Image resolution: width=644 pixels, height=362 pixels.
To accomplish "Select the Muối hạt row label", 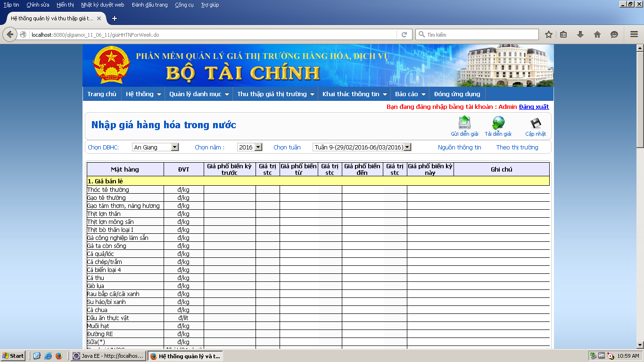I will point(99,326).
